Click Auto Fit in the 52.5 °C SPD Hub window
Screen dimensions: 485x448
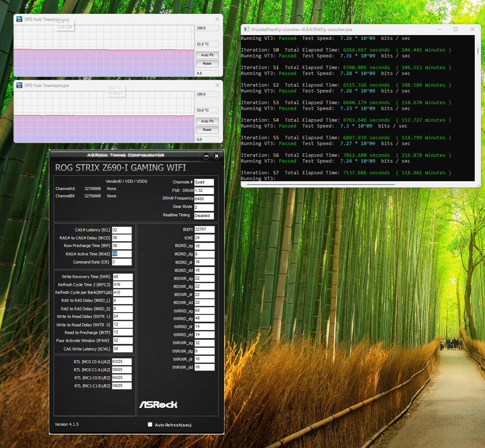click(x=207, y=55)
